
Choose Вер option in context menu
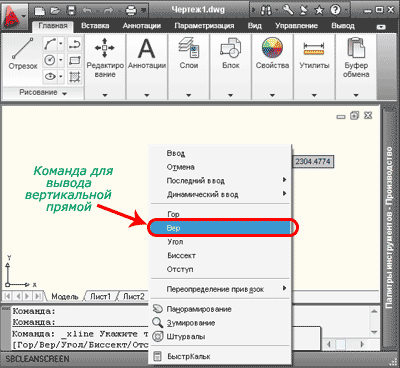point(220,228)
